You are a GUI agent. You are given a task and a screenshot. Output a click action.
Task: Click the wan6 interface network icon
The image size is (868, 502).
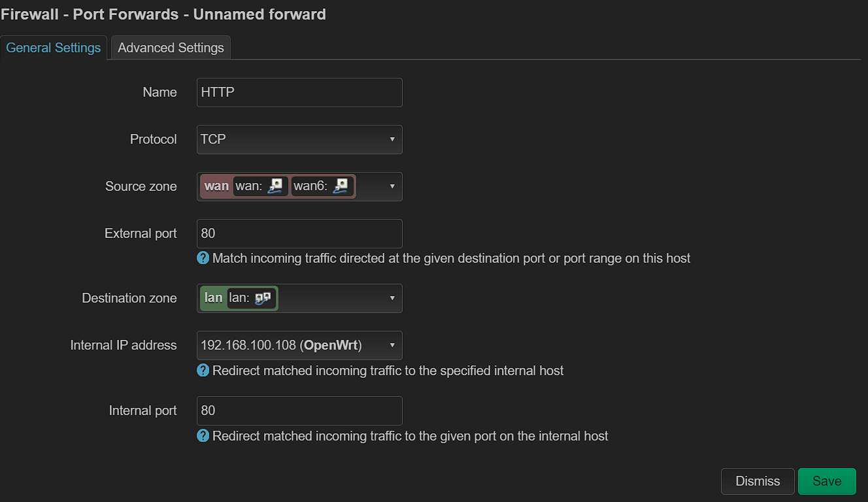pyautogui.click(x=340, y=186)
